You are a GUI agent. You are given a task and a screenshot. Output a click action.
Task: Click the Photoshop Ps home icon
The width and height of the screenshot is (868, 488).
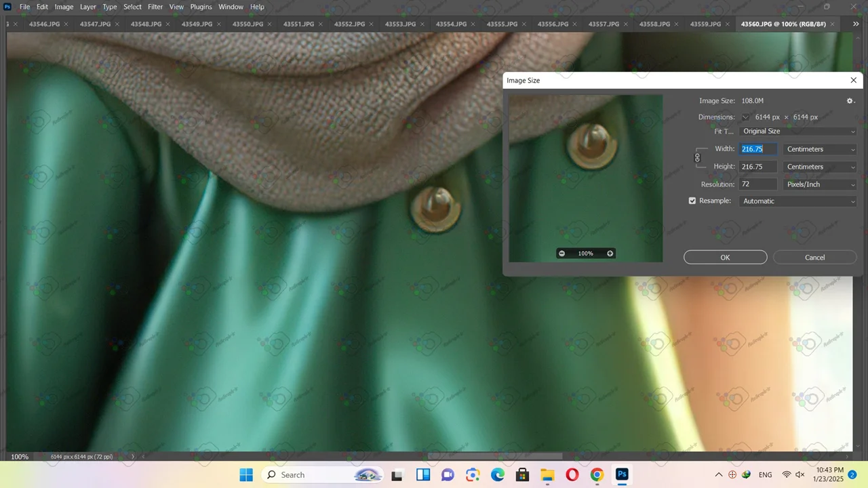[x=7, y=7]
